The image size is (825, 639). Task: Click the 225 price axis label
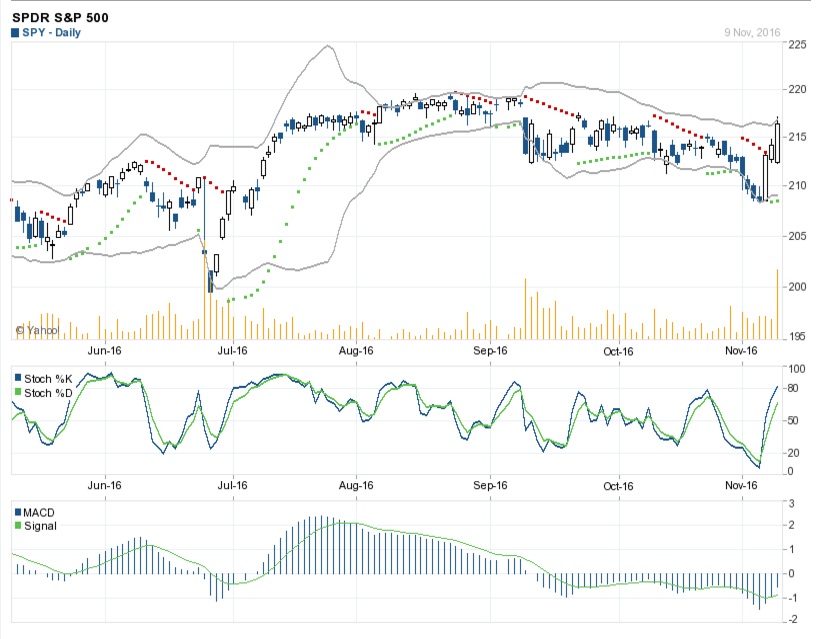tap(797, 44)
